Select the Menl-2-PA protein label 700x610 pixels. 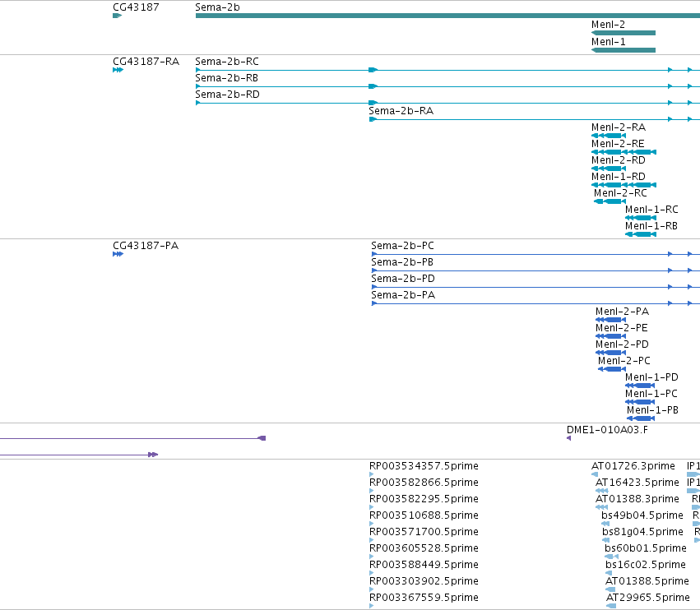pyautogui.click(x=622, y=312)
